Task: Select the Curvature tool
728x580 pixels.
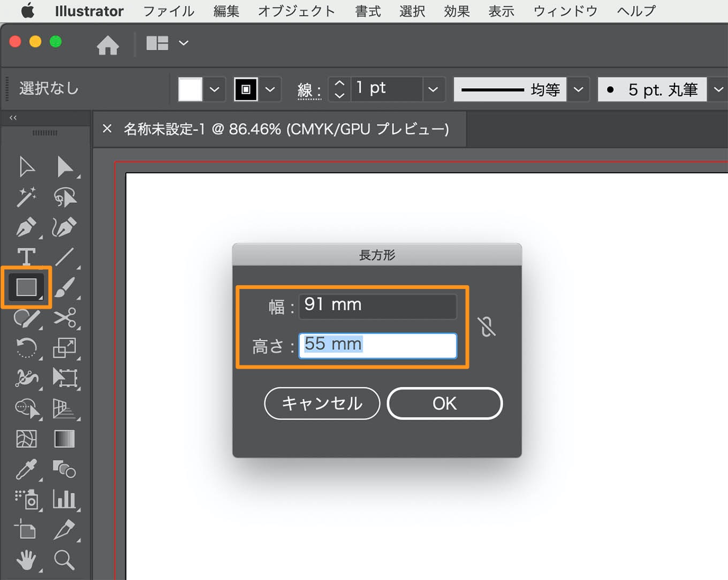Action: coord(64,227)
